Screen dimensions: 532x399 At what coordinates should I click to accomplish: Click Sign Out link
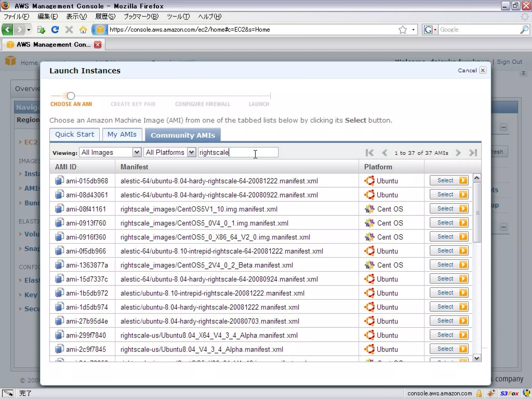[509, 62]
